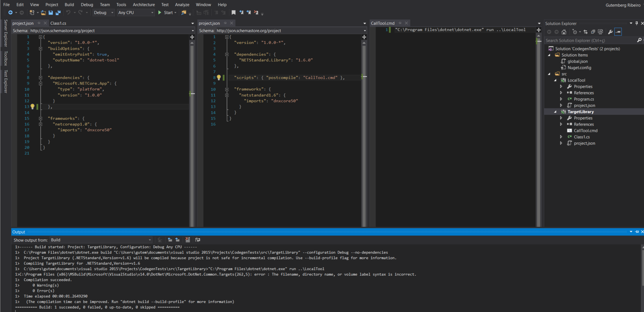Select CallTool.cmd file in Solution Explorer
This screenshot has width=644, height=312.
pos(585,130)
